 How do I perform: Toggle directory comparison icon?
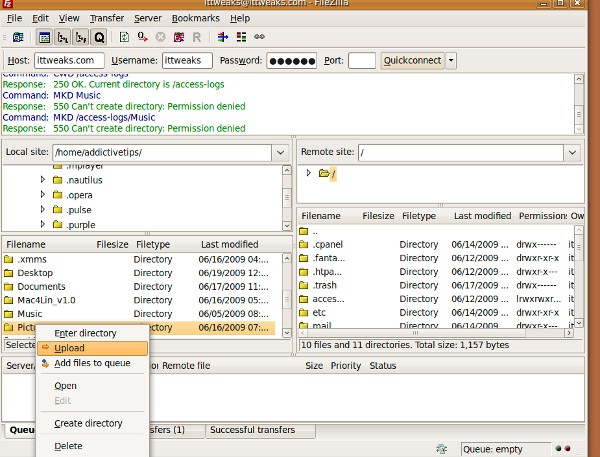241,37
